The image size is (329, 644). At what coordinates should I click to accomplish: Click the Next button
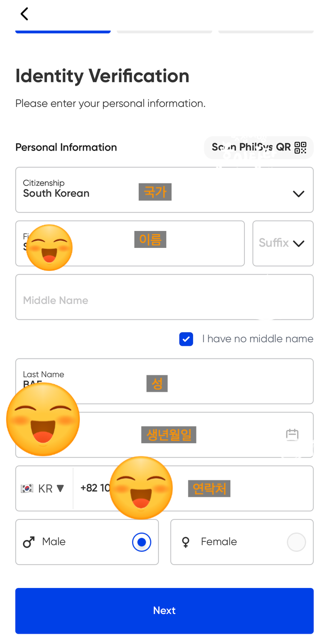click(x=164, y=611)
